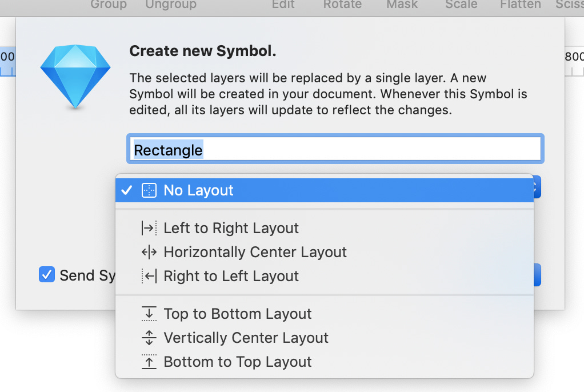The image size is (584, 392).
Task: Pick Bottom to Top Layout from the dropdown
Action: coord(237,361)
